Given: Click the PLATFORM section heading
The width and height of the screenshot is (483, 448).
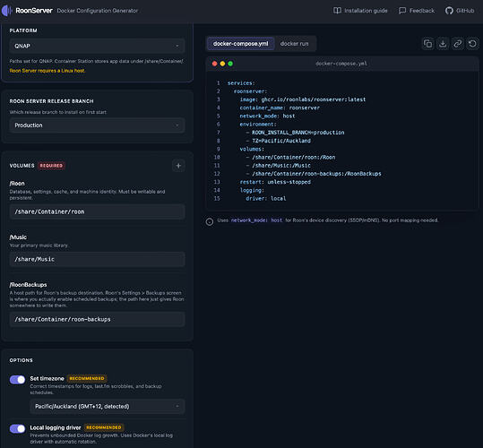Looking at the screenshot, I should coord(23,30).
